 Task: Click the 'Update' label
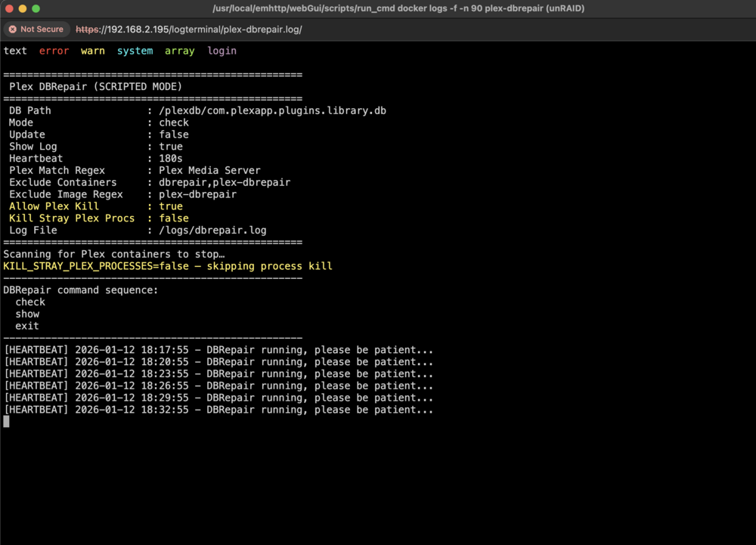tap(27, 135)
